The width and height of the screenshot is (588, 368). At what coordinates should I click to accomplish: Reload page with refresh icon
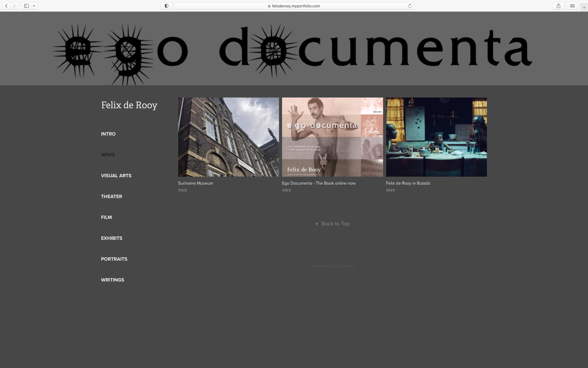click(410, 6)
